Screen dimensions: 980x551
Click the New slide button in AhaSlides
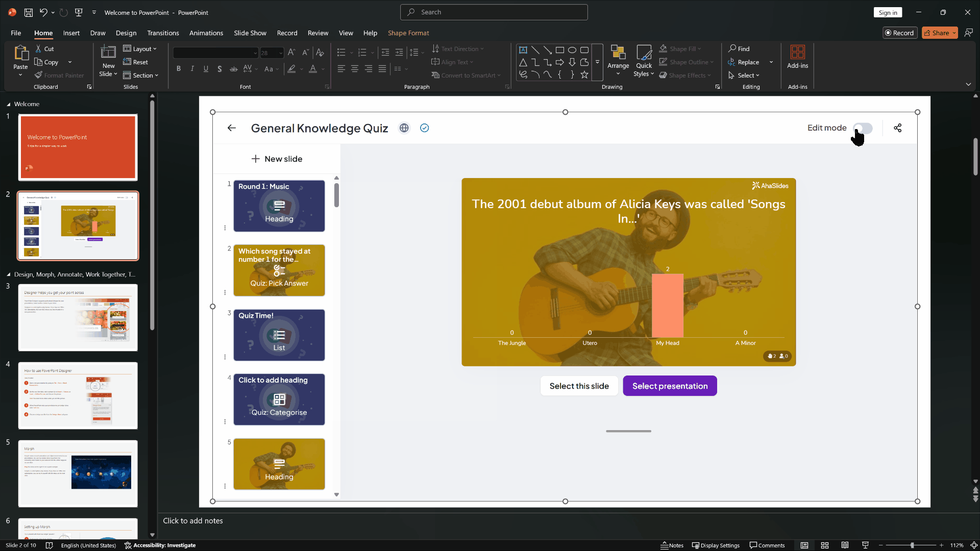tap(277, 159)
